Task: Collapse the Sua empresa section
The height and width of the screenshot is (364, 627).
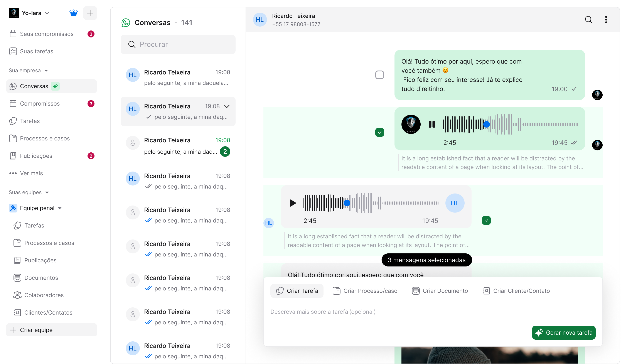Action: click(28, 70)
